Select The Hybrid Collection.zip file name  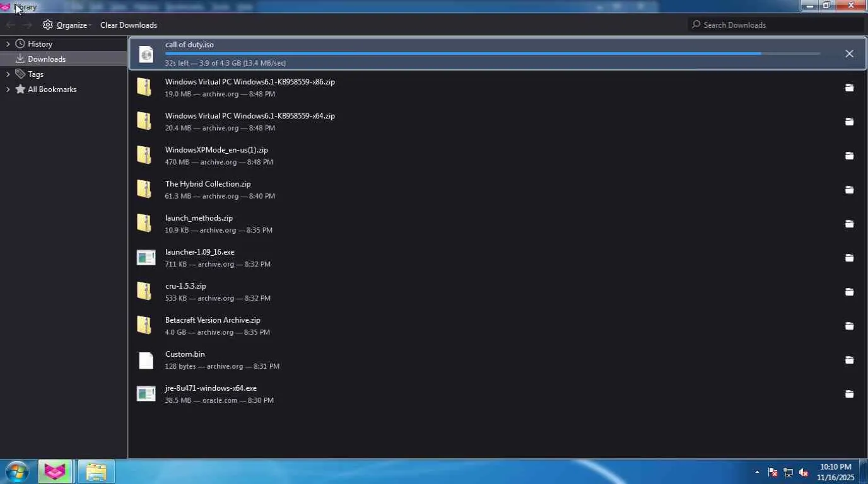coord(208,184)
